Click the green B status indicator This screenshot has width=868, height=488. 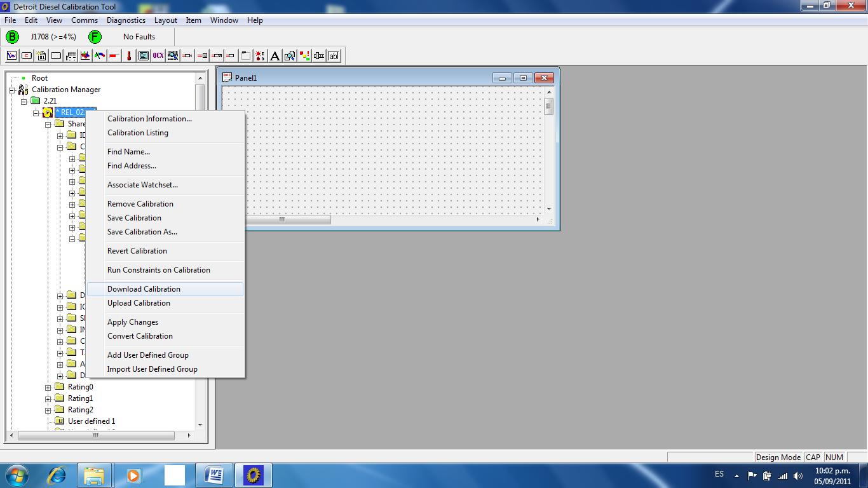pos(12,37)
